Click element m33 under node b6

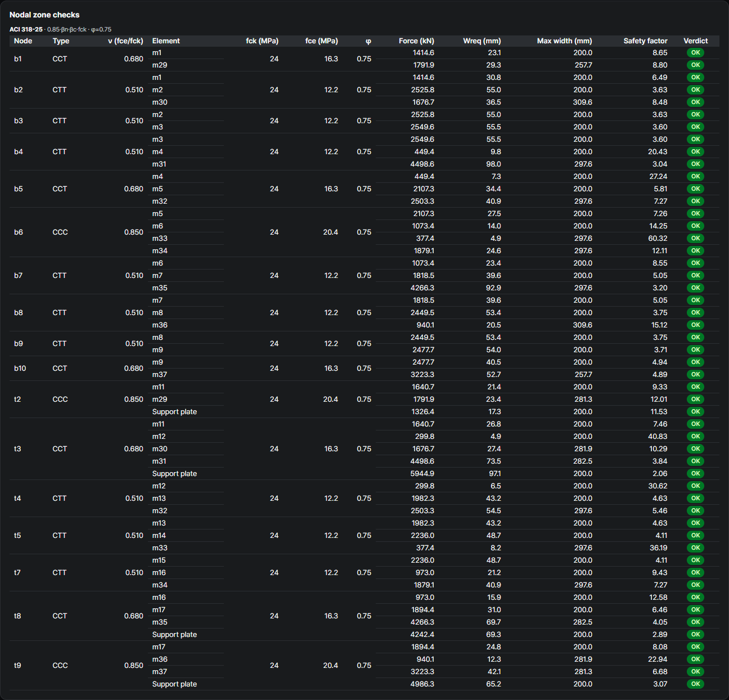click(x=160, y=238)
